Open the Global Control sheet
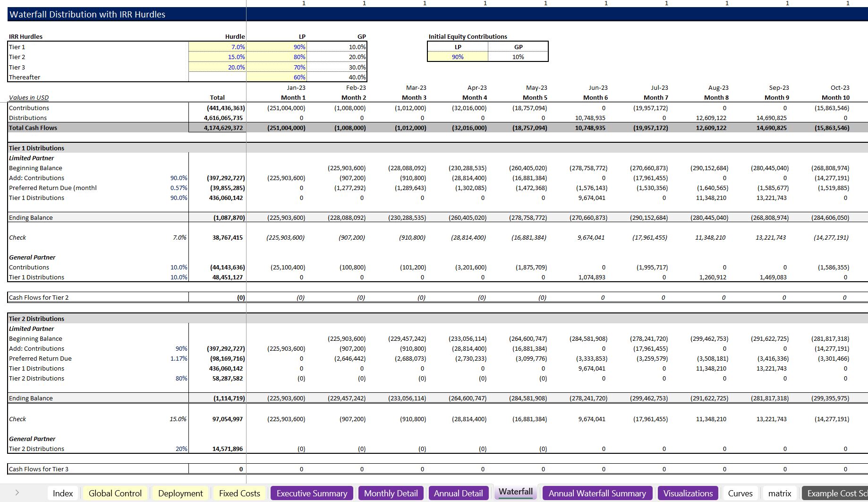 point(115,493)
